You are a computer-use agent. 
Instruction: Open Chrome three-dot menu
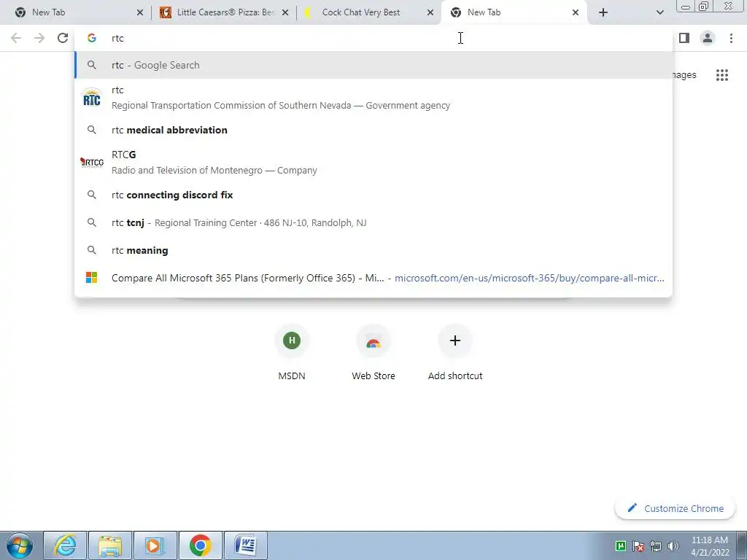coord(731,38)
